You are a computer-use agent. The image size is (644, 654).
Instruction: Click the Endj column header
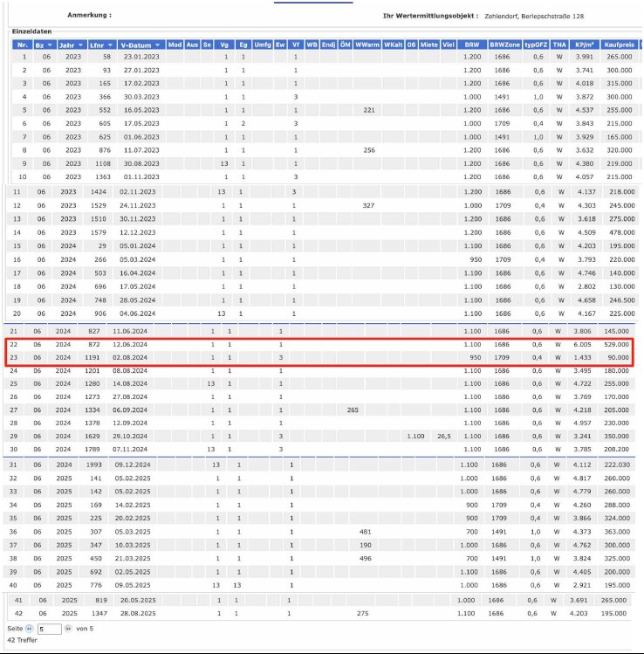pyautogui.click(x=328, y=45)
